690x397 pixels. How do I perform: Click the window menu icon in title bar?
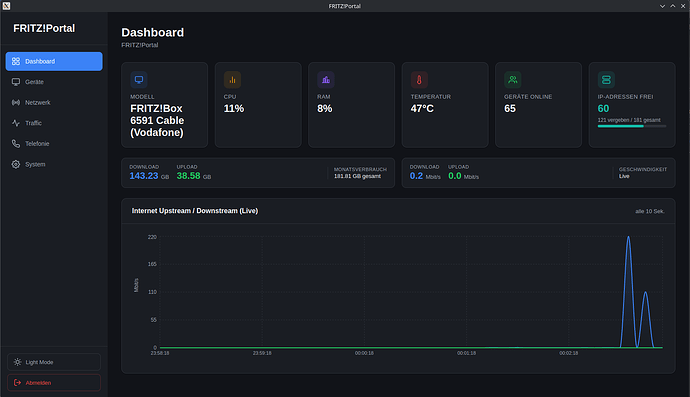pyautogui.click(x=6, y=6)
